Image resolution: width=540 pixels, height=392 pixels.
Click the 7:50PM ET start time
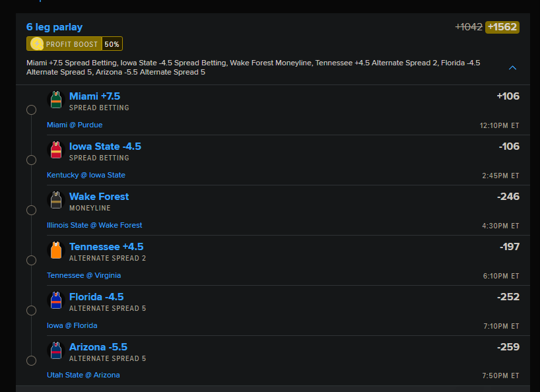pos(500,376)
